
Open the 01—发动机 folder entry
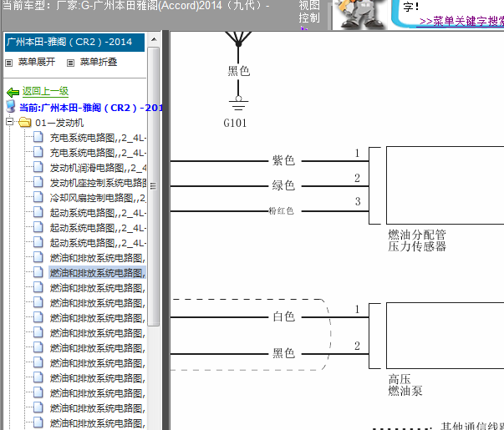pyautogui.click(x=59, y=123)
